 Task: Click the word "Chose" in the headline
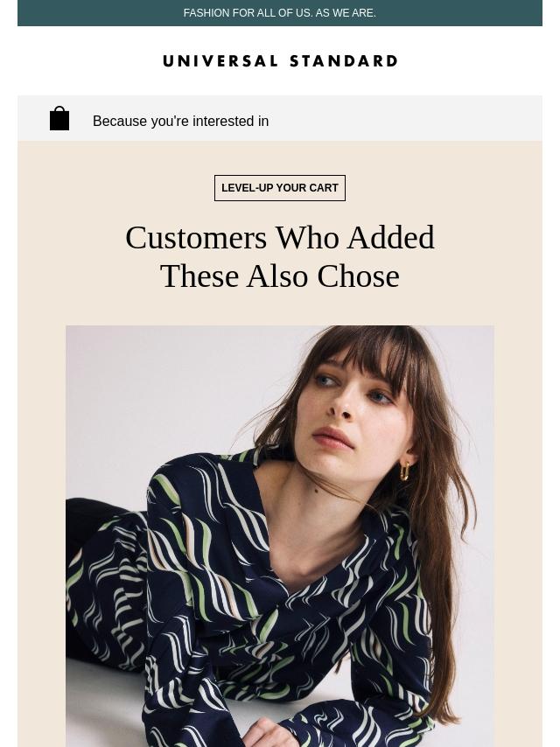coord(358,276)
